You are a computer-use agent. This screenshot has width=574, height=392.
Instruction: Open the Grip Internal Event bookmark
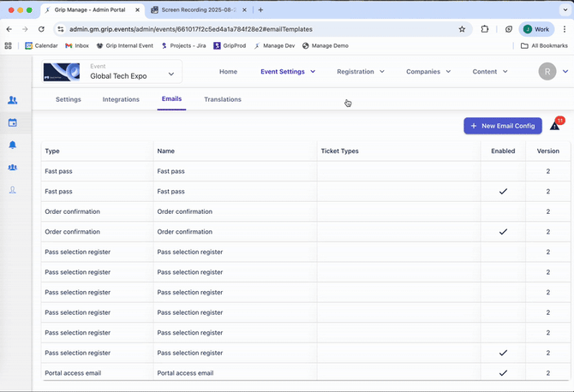pyautogui.click(x=125, y=45)
